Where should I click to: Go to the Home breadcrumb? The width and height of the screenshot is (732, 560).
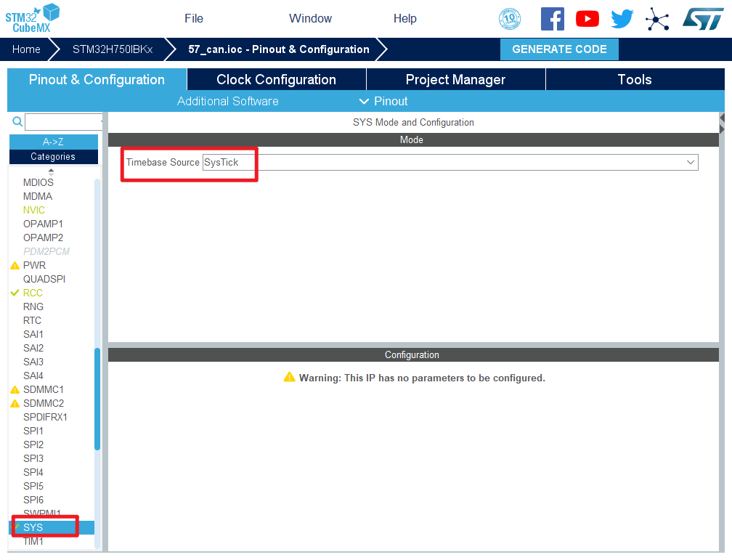[26, 49]
